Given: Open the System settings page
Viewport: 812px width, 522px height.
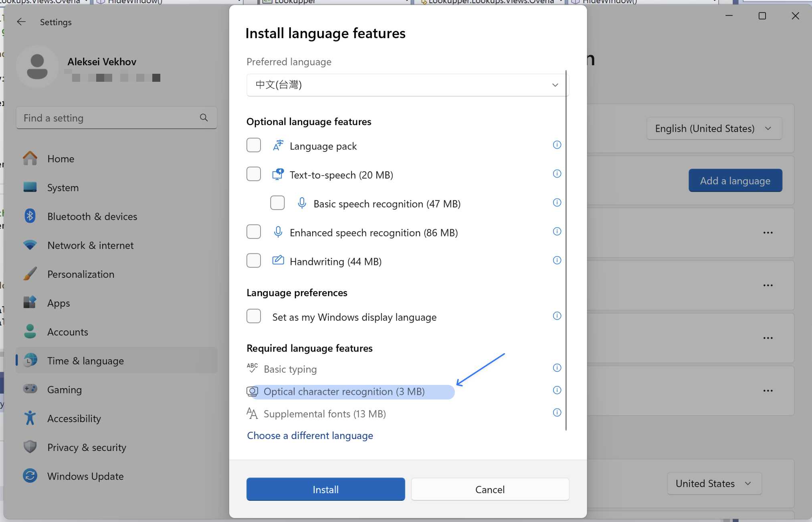Looking at the screenshot, I should point(117,187).
